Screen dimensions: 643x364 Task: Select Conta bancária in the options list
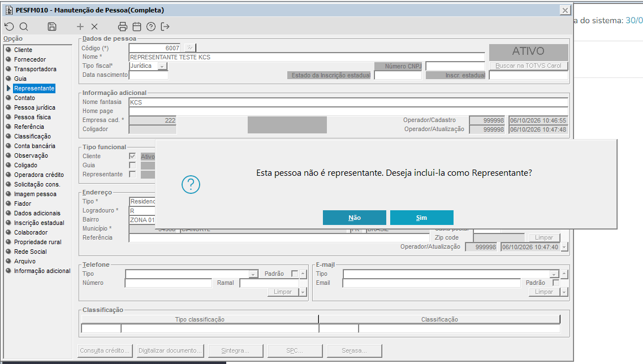(x=34, y=146)
